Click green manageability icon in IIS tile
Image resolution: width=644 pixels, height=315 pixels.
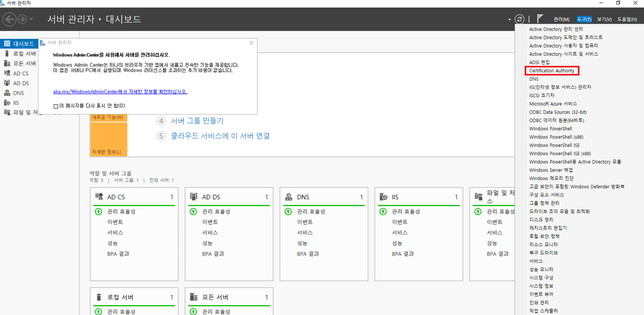click(x=383, y=212)
